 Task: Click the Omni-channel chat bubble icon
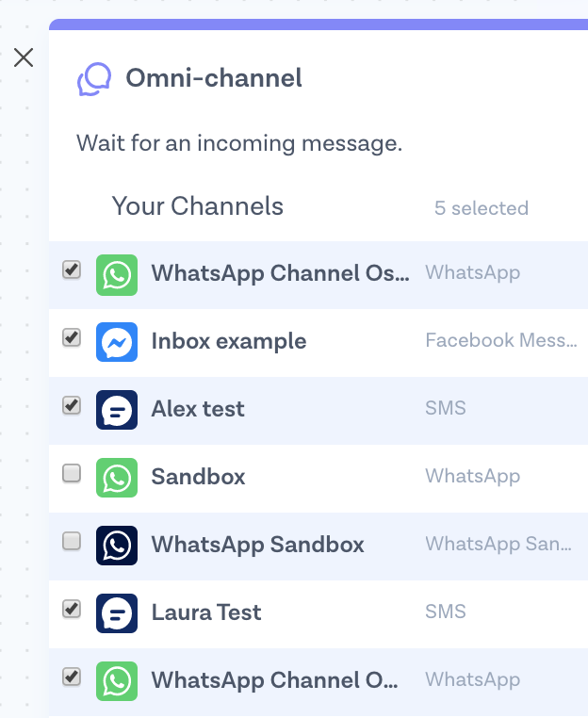click(94, 79)
